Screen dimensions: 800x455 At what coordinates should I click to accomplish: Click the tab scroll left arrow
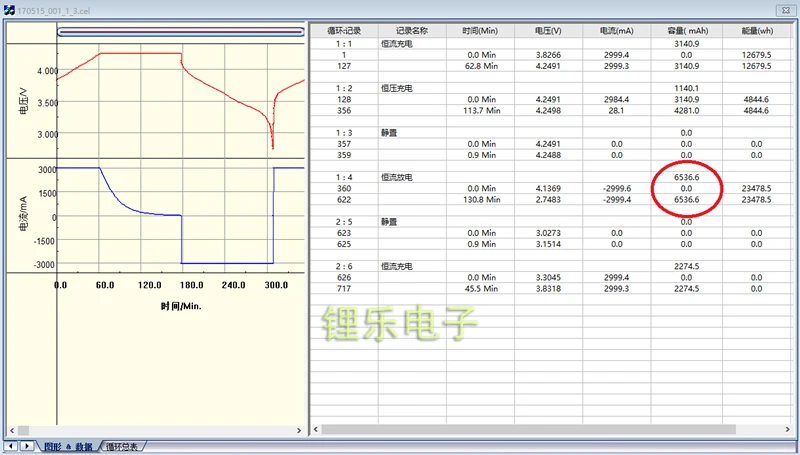pos(11,446)
